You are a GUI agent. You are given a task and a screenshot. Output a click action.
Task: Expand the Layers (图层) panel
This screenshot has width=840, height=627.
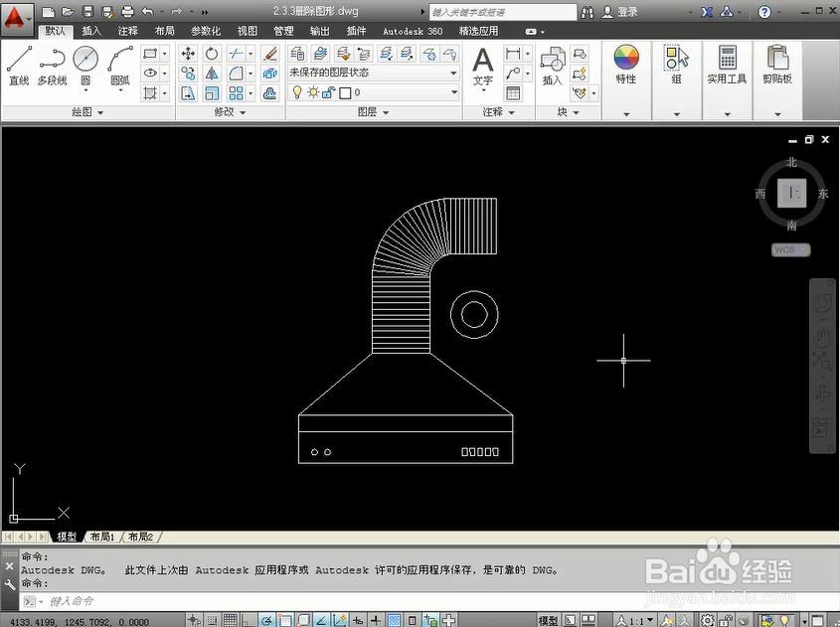pos(374,112)
